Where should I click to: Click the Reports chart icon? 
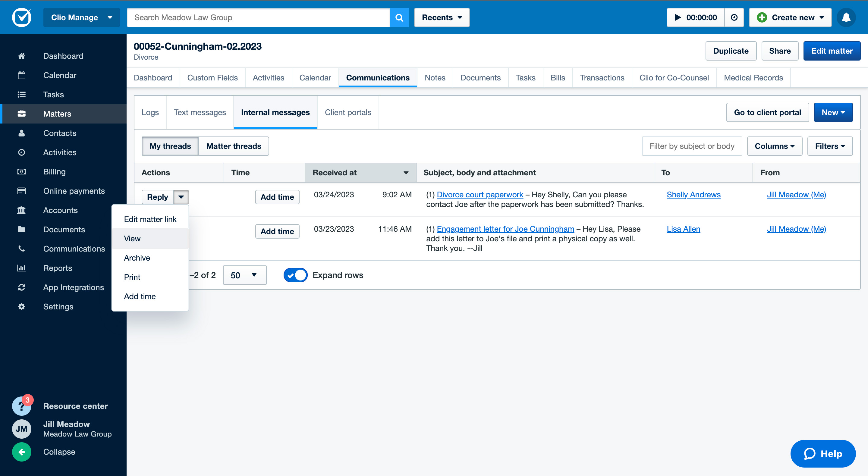point(22,268)
